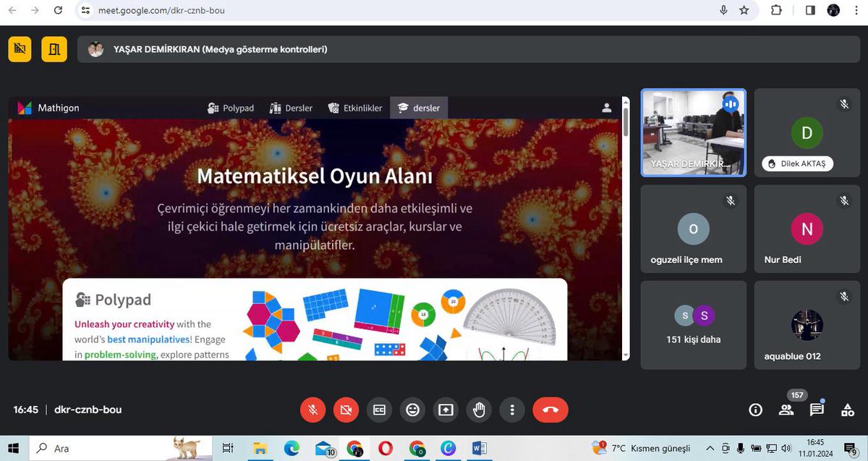Raise your hand in the meeting
The height and width of the screenshot is (461, 868).
[x=479, y=410]
